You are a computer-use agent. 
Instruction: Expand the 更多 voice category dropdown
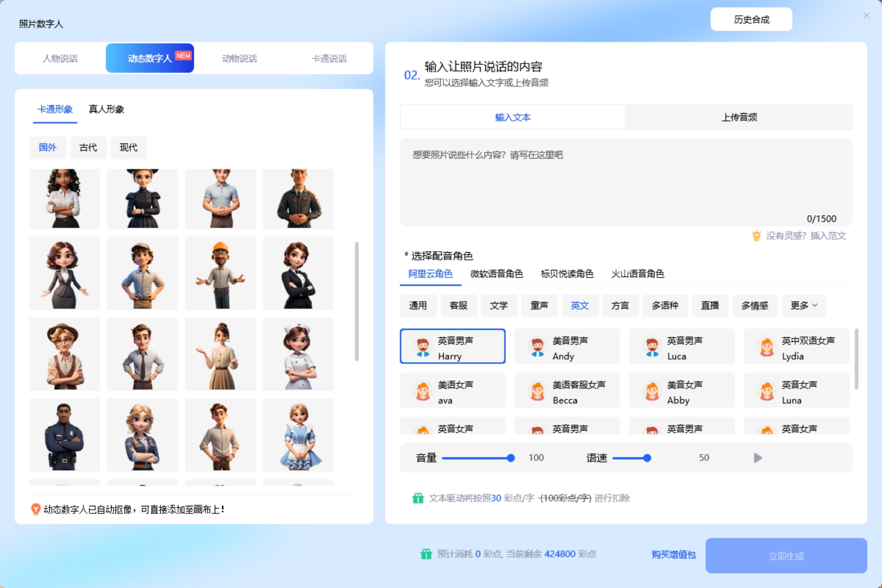(804, 306)
